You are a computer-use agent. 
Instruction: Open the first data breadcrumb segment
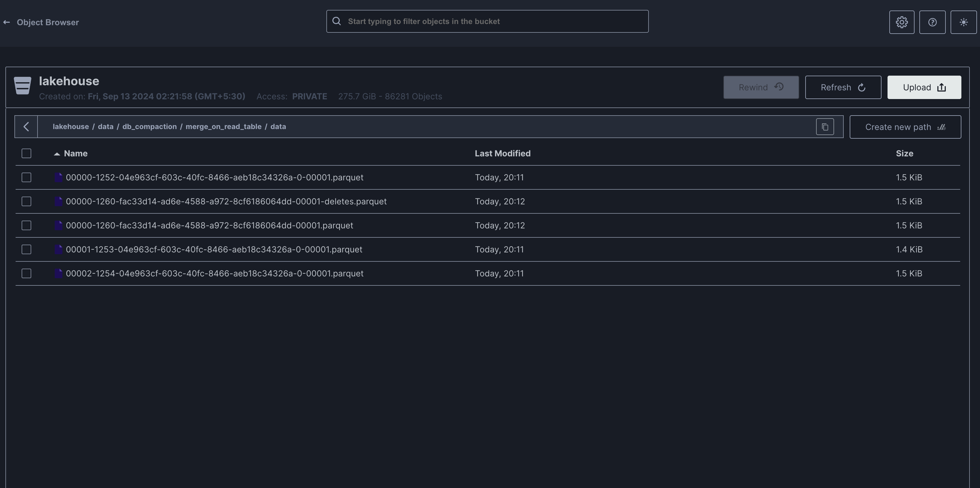(x=105, y=126)
